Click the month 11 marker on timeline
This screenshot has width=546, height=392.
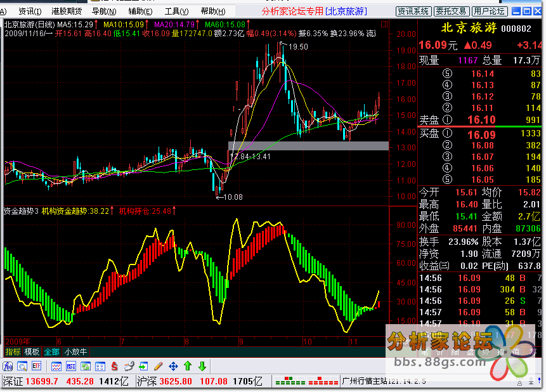pos(353,341)
